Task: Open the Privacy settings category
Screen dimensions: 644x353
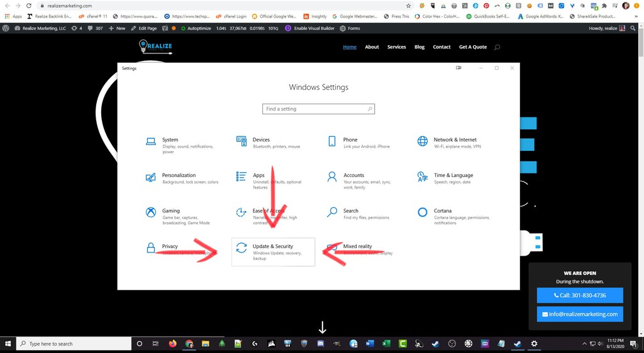Action: (x=182, y=249)
